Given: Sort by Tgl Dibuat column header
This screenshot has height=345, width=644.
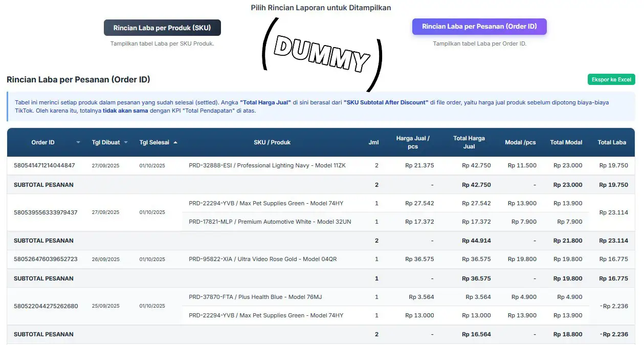Looking at the screenshot, I should (x=105, y=142).
